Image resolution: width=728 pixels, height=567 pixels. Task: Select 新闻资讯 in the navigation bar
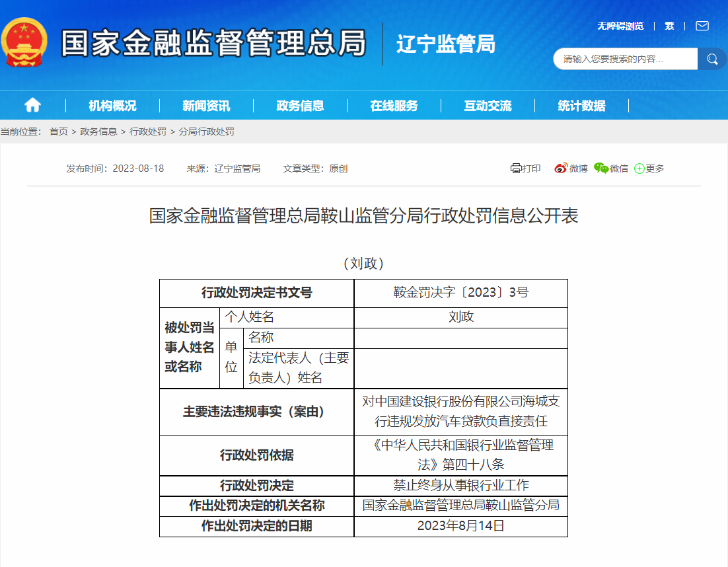[x=206, y=106]
